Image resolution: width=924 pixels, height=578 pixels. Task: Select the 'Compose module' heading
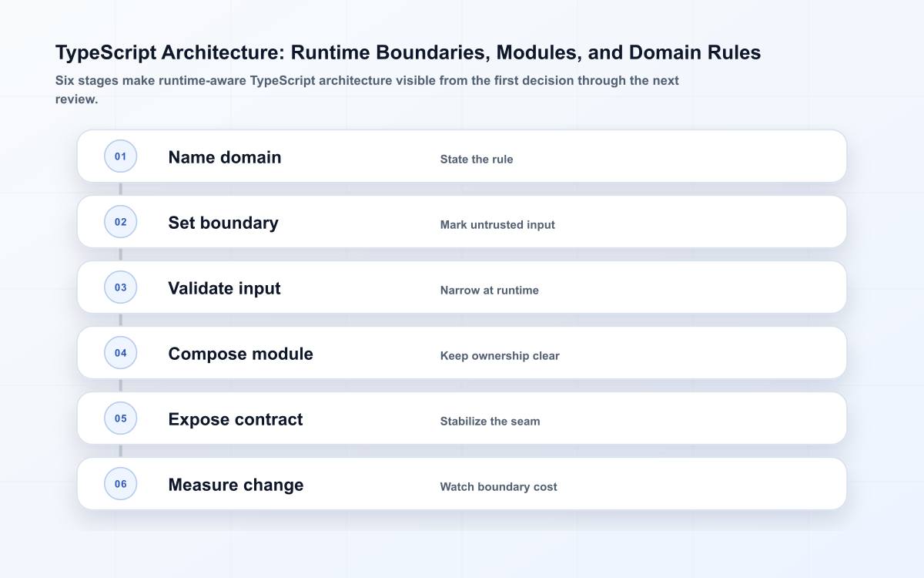(x=240, y=354)
